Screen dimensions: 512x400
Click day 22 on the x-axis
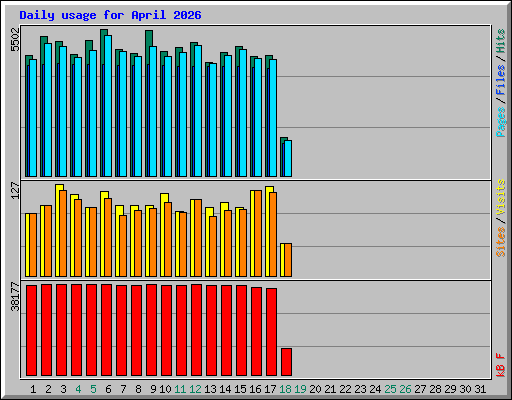pos(345,389)
